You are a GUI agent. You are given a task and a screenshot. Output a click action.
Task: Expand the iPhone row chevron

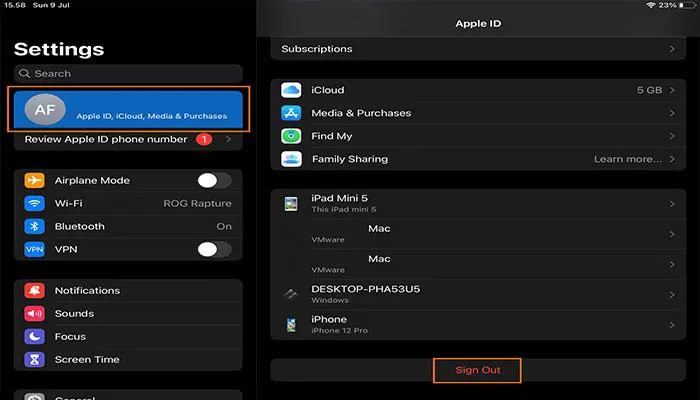(x=672, y=325)
